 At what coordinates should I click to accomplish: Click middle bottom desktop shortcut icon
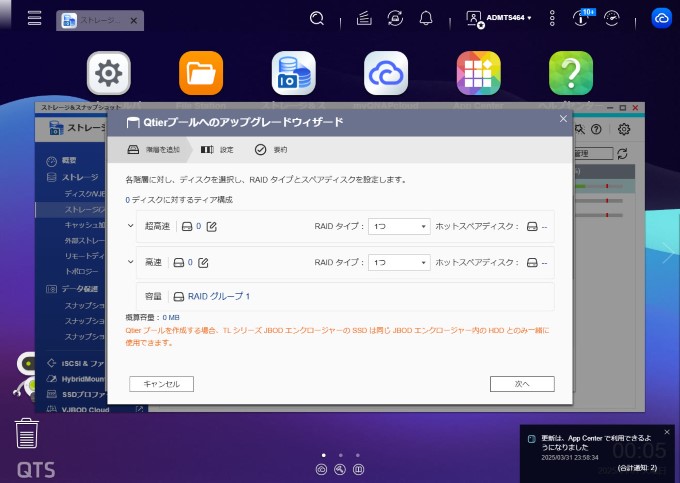pos(340,469)
